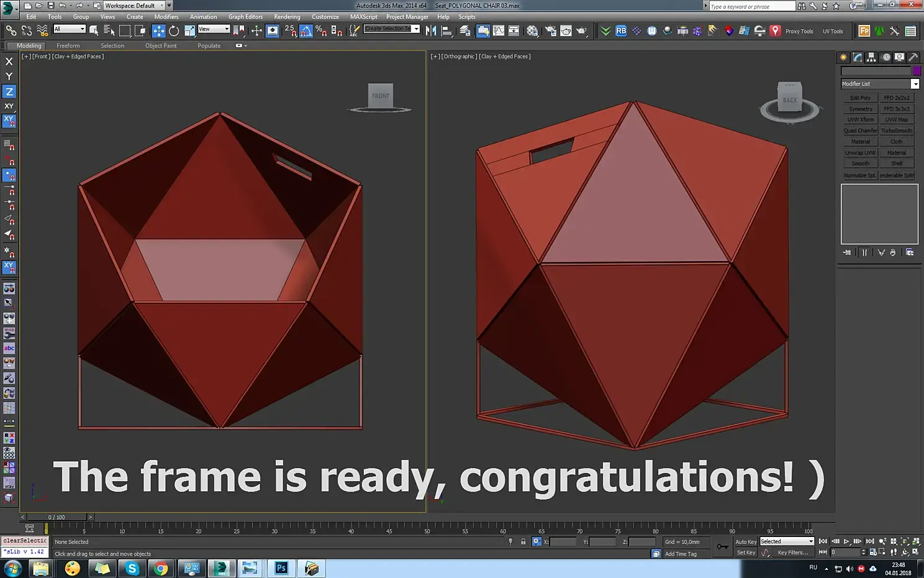The image size is (924, 578).
Task: Toggle Auto Key animation mode
Action: point(746,541)
